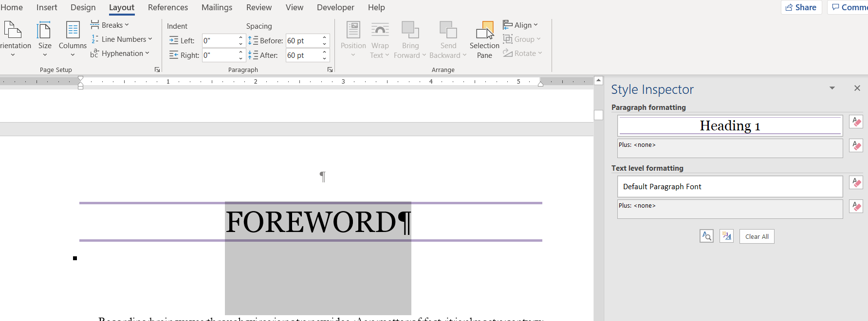Open the New Style button
This screenshot has width=868, height=321.
pyautogui.click(x=726, y=236)
